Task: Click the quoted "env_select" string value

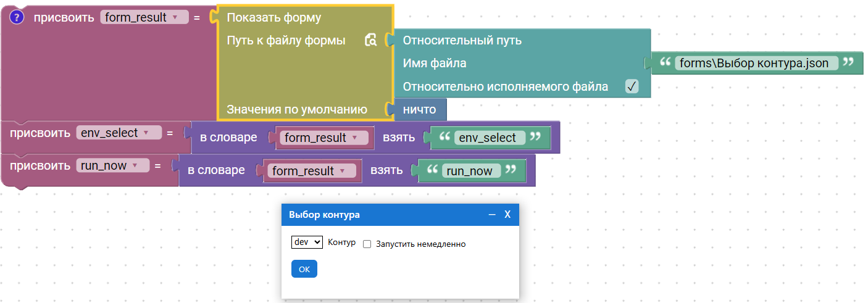Action: coord(487,138)
